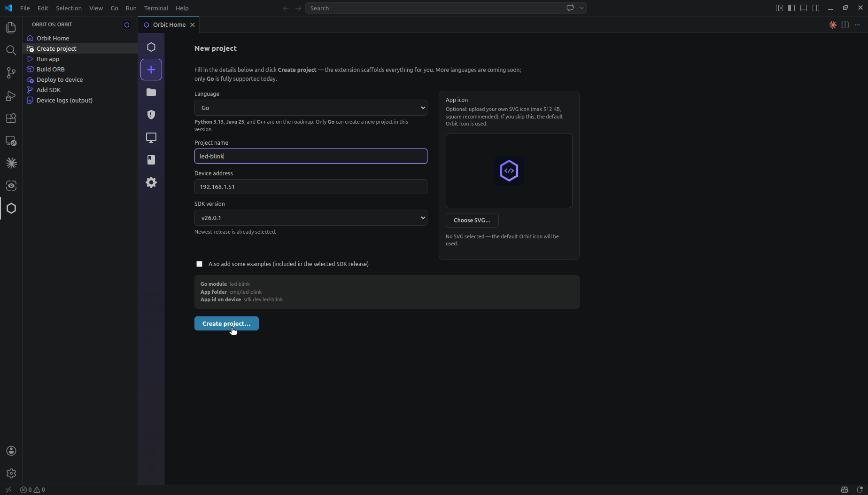Open the Go menu
Screen dimensions: 868x495
point(114,8)
